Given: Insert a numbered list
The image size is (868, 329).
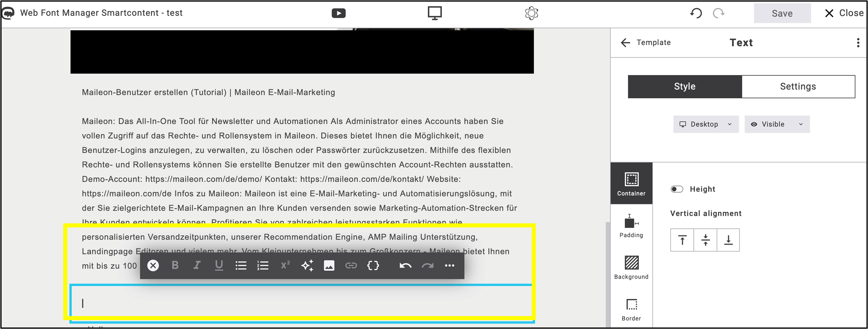Looking at the screenshot, I should point(263,265).
